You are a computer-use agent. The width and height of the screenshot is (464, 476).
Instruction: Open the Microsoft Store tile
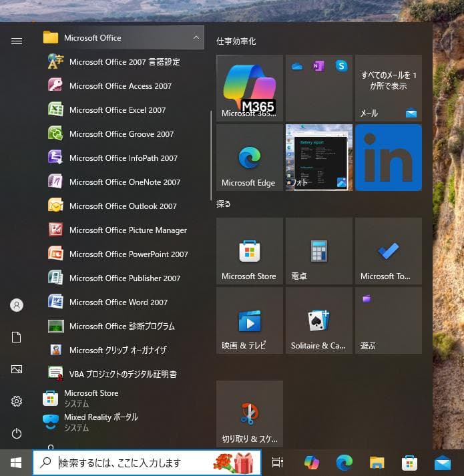pyautogui.click(x=250, y=251)
